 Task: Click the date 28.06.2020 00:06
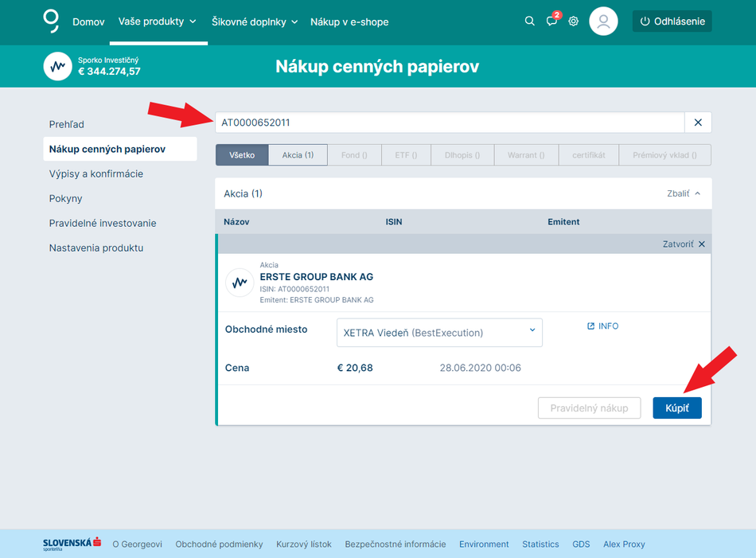[x=480, y=368]
